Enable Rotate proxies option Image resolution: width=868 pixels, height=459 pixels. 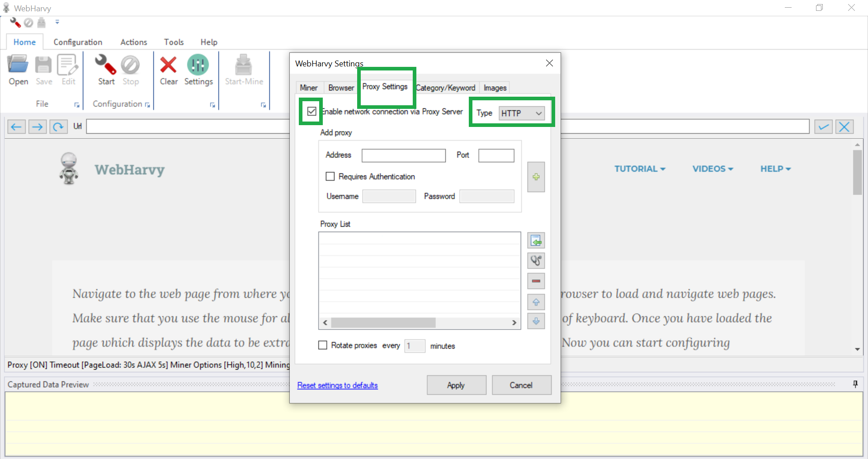tap(322, 345)
